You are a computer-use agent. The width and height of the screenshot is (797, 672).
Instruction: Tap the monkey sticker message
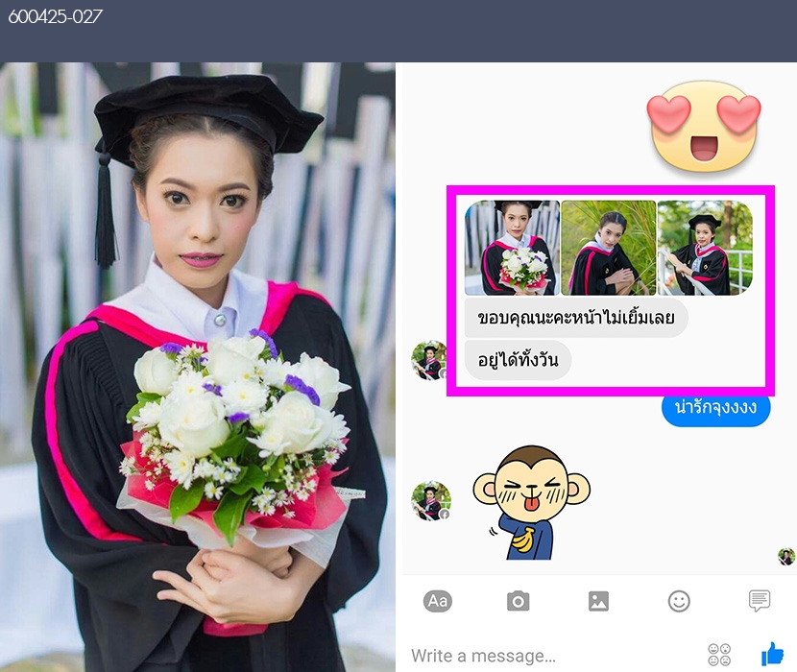click(x=531, y=502)
